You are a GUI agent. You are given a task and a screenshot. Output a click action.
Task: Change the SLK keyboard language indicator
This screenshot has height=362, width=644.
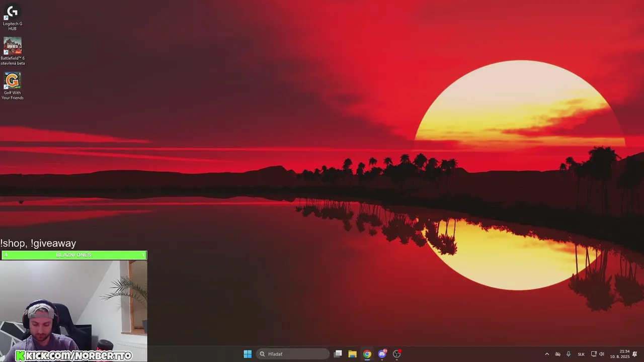pyautogui.click(x=581, y=354)
